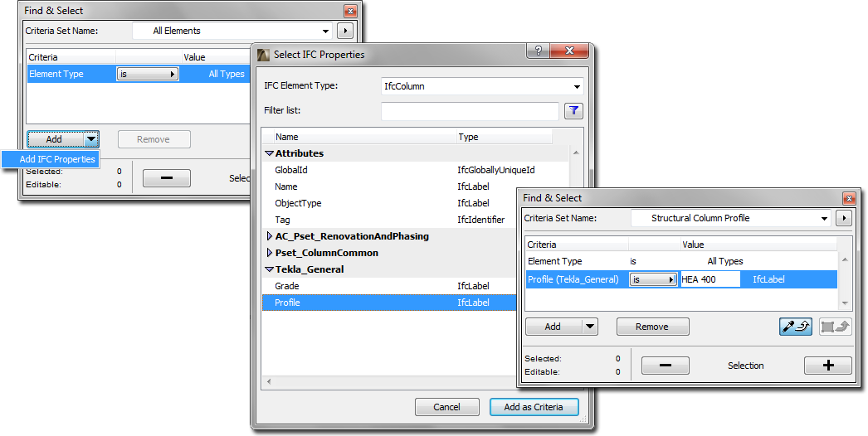
Task: Select the Element Type row in the right Find & Select
Action: click(x=681, y=261)
